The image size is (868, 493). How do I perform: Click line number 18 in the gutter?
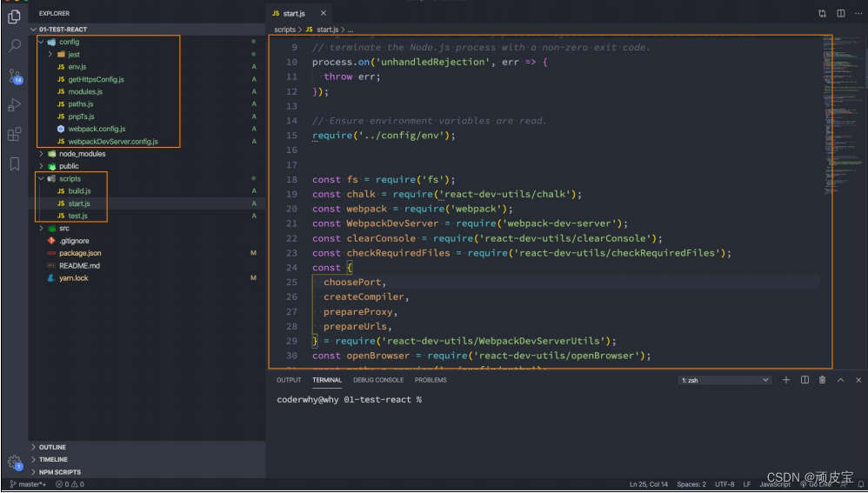pyautogui.click(x=291, y=179)
